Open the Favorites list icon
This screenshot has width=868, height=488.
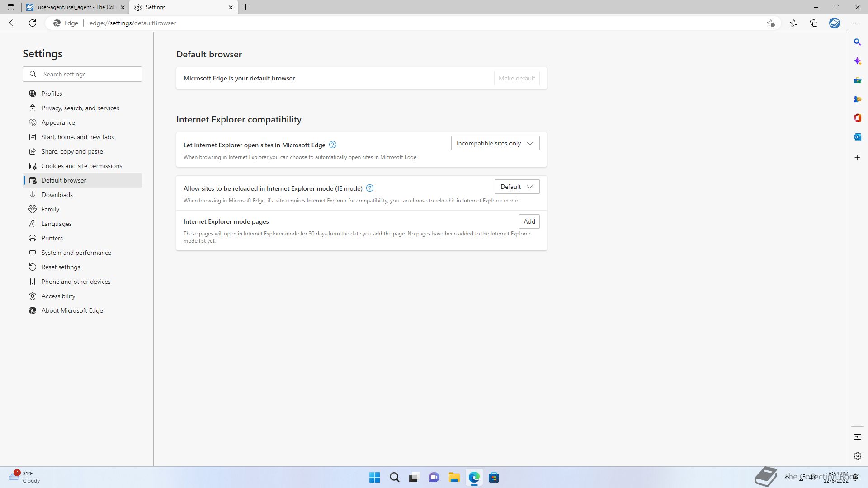click(x=794, y=23)
